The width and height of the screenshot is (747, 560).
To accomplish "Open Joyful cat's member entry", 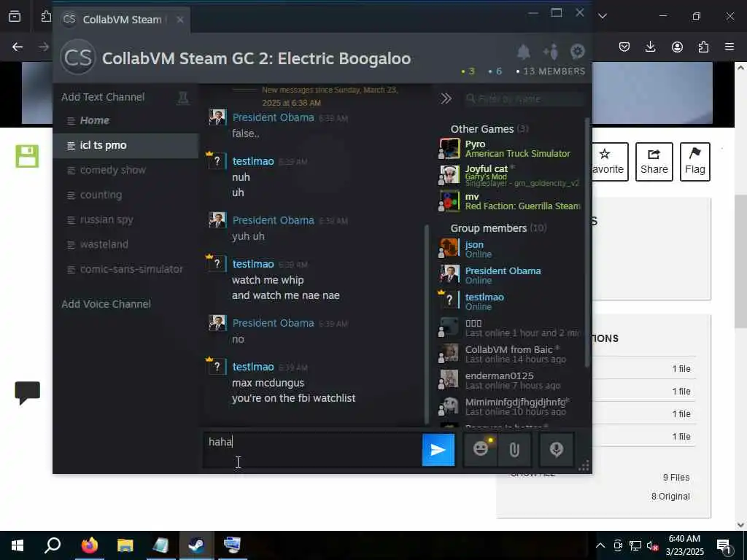I will pos(510,175).
